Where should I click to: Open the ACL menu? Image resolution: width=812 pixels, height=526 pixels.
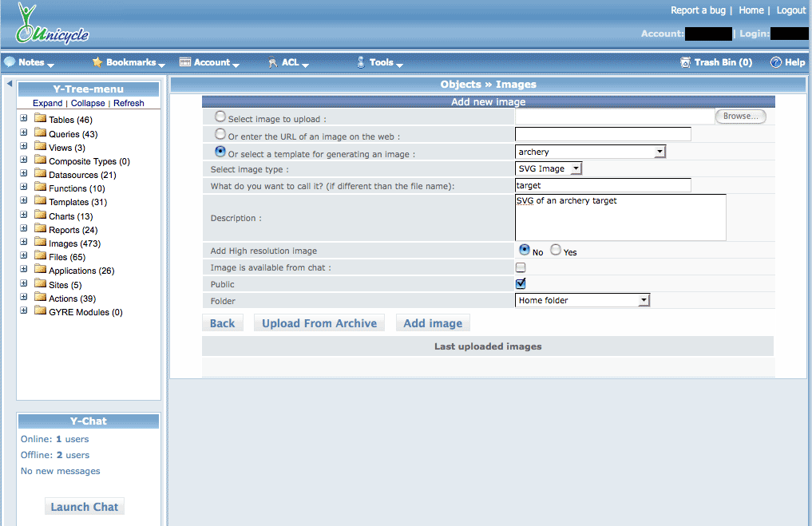[x=289, y=62]
